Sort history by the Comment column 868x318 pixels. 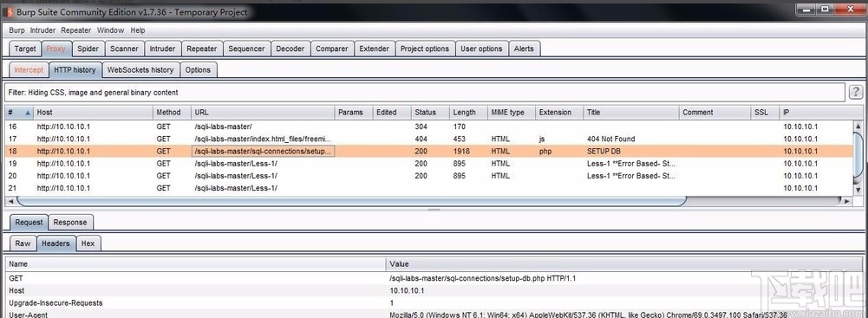tap(715, 113)
